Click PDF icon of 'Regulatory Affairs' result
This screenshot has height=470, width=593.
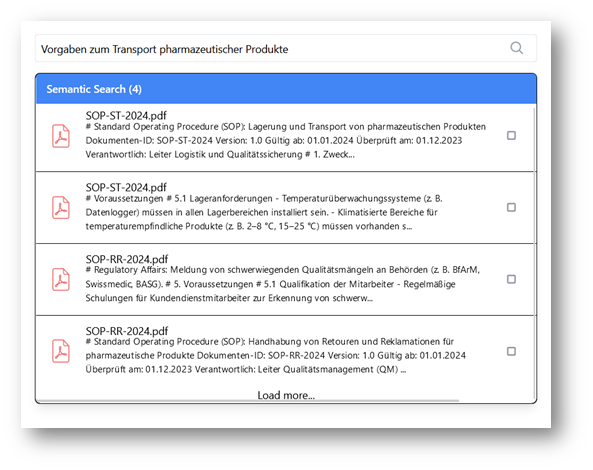61,279
